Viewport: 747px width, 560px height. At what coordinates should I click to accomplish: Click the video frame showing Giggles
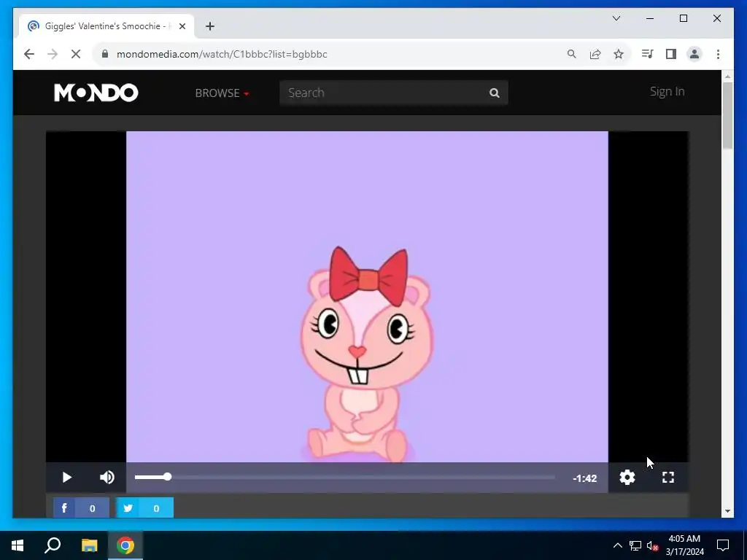[x=367, y=296]
